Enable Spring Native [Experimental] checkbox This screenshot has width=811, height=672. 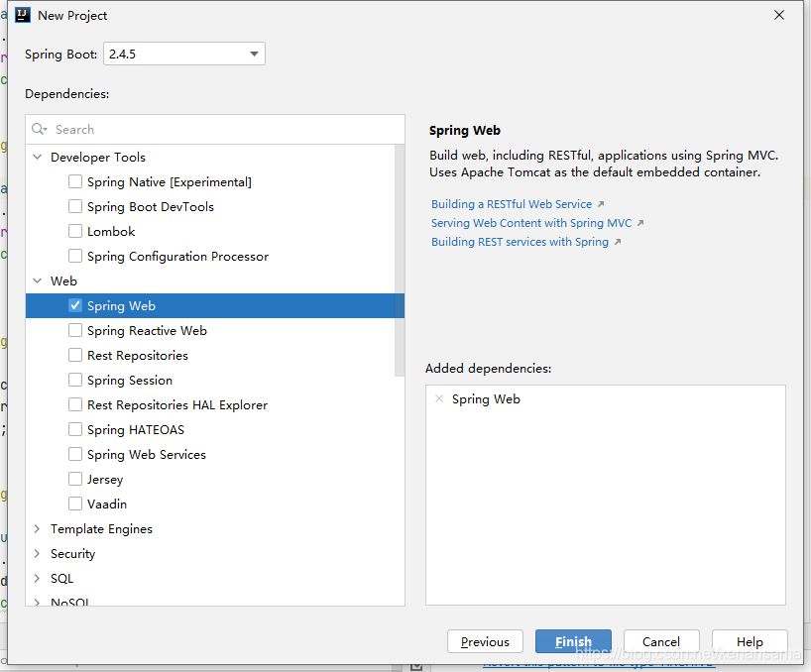pos(75,181)
